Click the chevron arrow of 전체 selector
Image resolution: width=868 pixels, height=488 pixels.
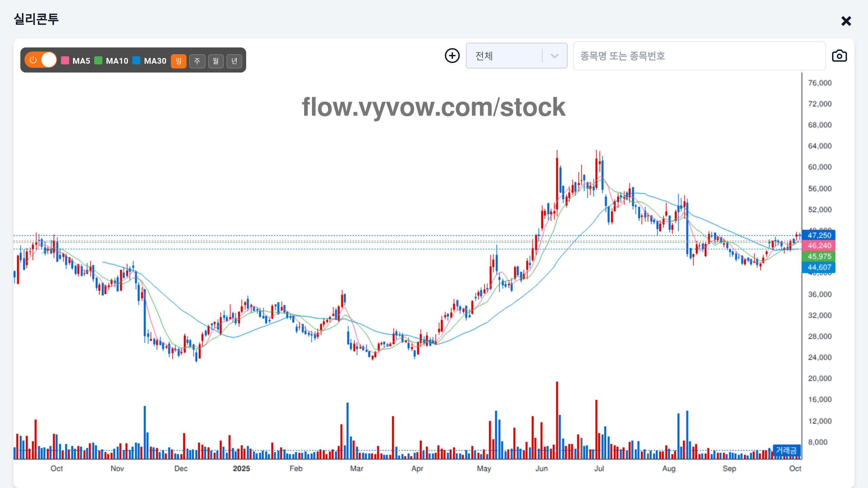[x=555, y=56]
